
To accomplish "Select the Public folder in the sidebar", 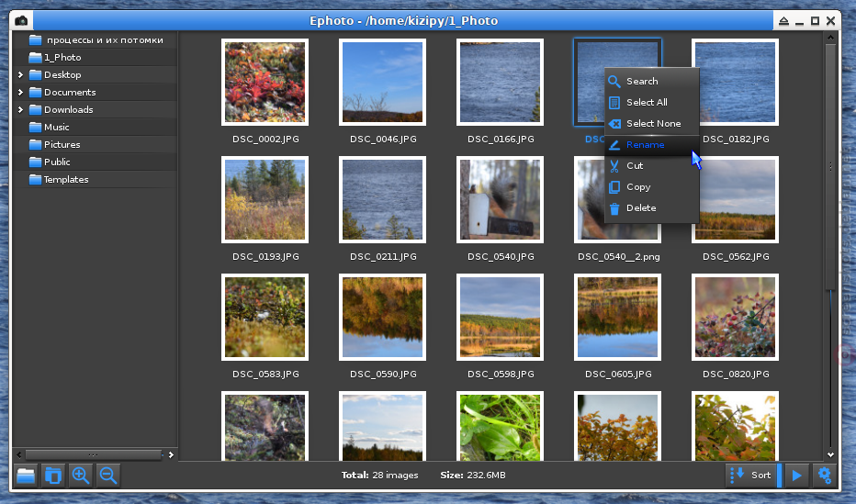I will coord(95,162).
